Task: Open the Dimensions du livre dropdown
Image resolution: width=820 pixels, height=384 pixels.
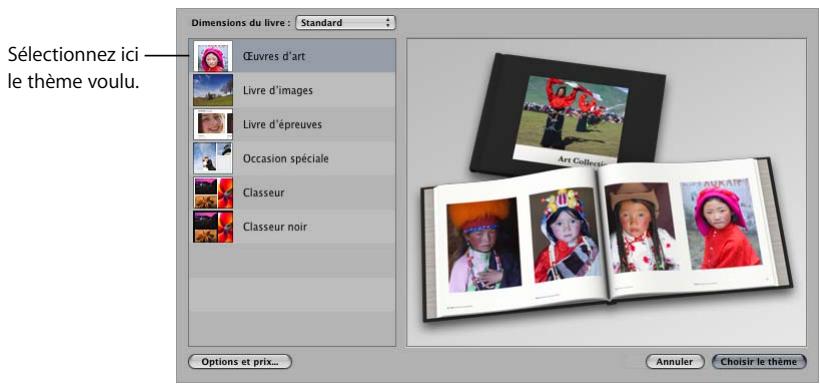Action: click(x=345, y=23)
